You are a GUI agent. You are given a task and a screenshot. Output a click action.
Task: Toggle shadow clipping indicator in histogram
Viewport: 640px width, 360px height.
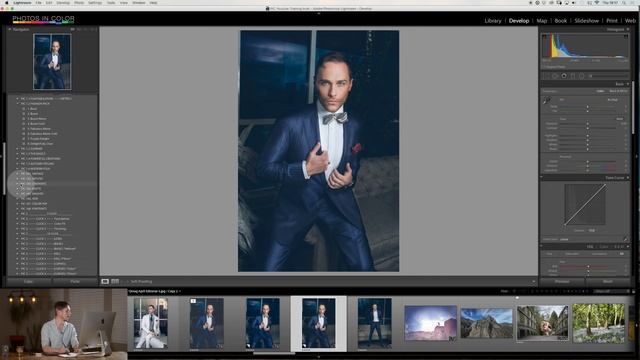coord(544,36)
